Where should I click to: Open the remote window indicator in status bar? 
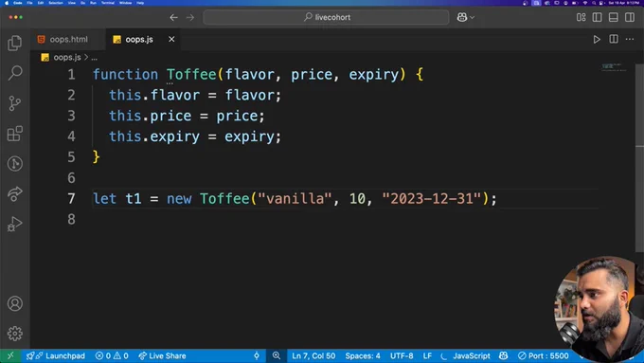coord(10,355)
